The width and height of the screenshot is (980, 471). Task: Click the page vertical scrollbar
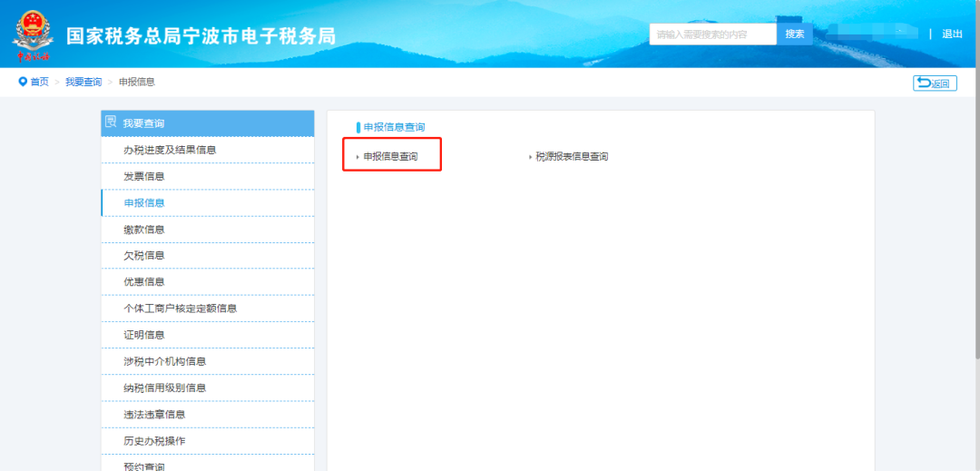point(976,182)
